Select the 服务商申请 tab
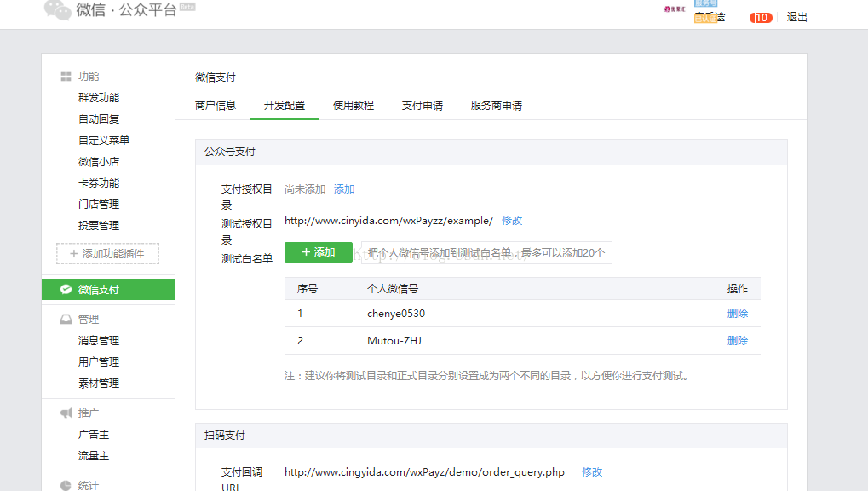 pos(497,106)
